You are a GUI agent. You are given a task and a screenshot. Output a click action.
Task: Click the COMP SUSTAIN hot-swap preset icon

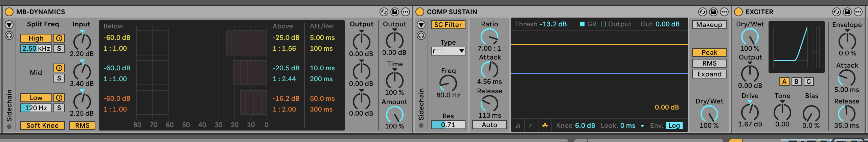702,12
